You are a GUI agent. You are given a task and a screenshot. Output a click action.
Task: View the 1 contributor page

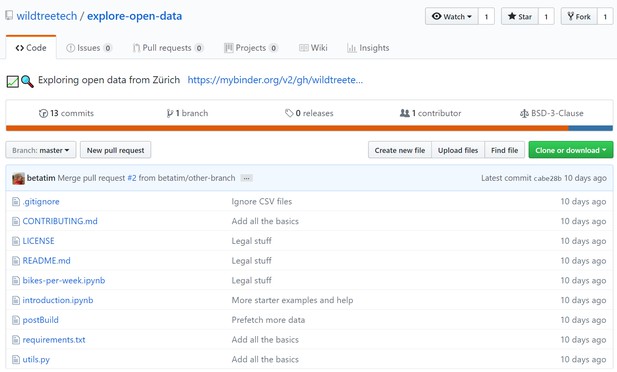point(430,113)
